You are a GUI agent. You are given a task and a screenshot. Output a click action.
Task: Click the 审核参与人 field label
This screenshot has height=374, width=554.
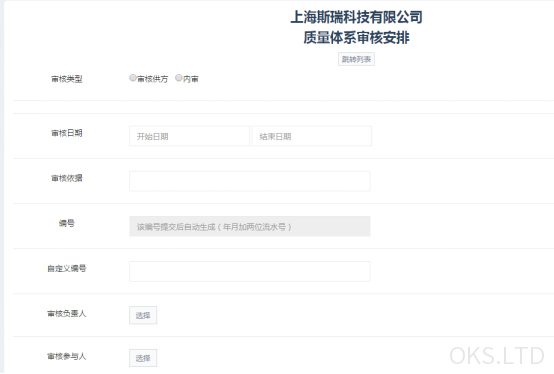(66, 356)
